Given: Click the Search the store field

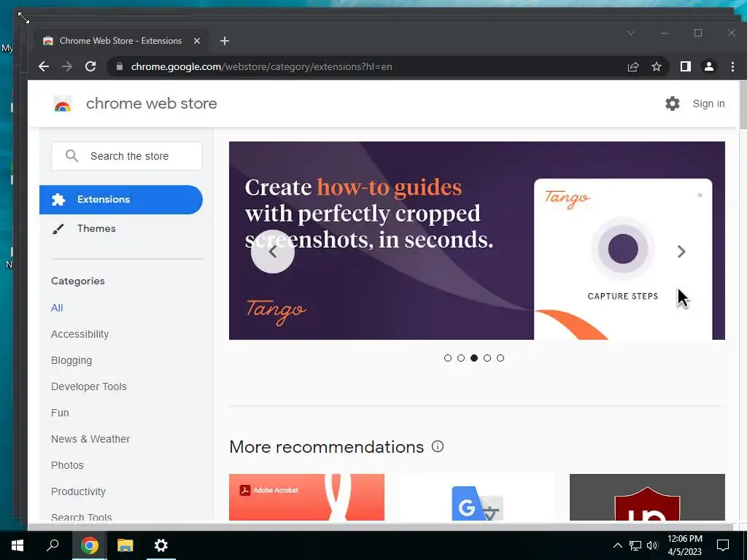Looking at the screenshot, I should [x=127, y=156].
